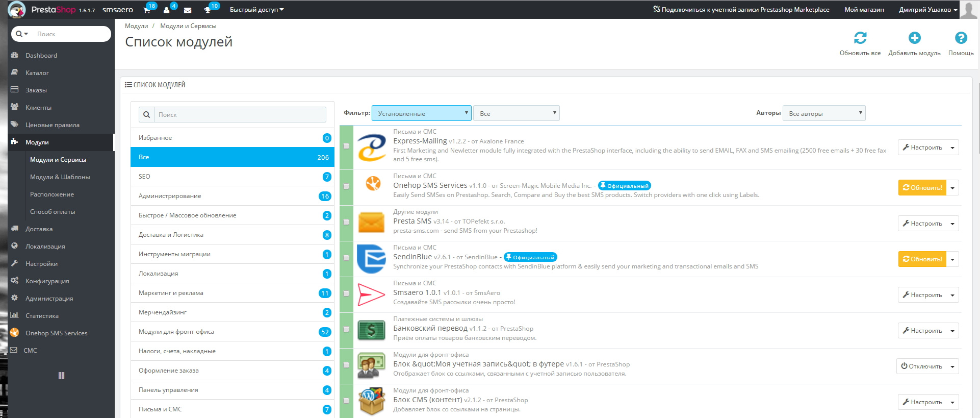
Task: Open Dashboard in the sidebar
Action: click(61, 56)
